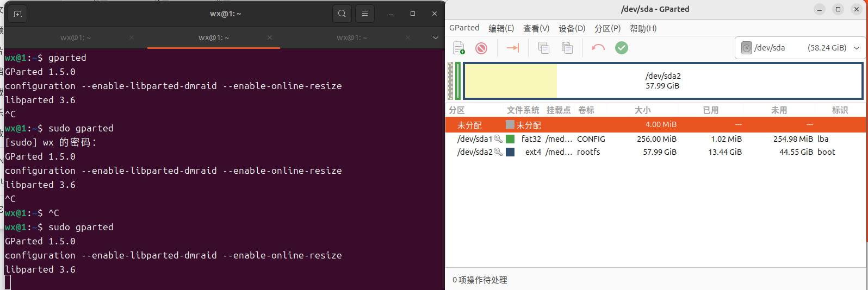Screen dimensions: 868x290
Task: Minimize the terminal window
Action: 391,14
